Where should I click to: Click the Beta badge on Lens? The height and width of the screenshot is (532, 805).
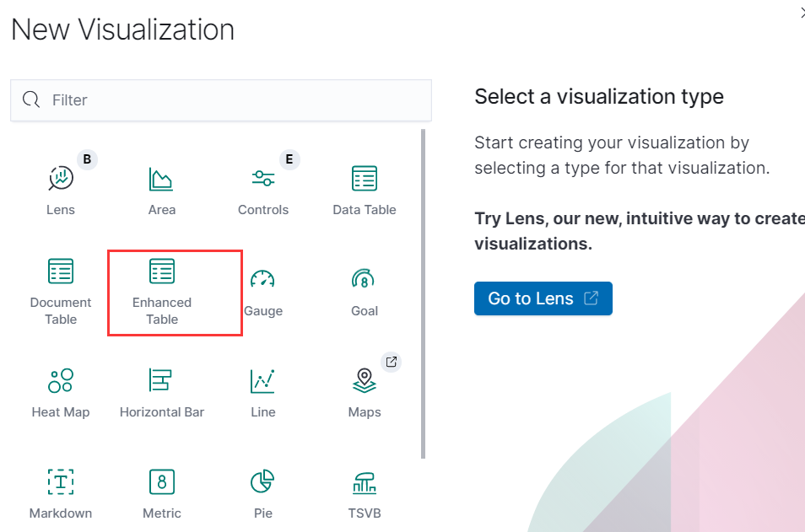87,159
